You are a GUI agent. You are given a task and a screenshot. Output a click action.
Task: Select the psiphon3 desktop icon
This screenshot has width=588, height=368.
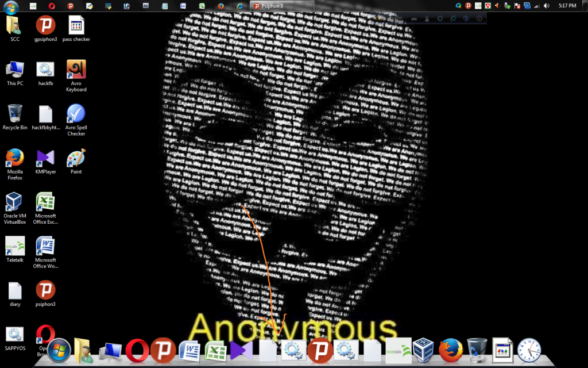[45, 294]
